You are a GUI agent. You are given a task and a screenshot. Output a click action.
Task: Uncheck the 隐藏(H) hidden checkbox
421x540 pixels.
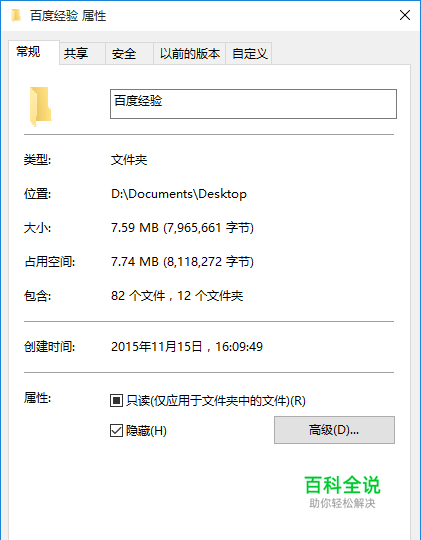pyautogui.click(x=116, y=430)
